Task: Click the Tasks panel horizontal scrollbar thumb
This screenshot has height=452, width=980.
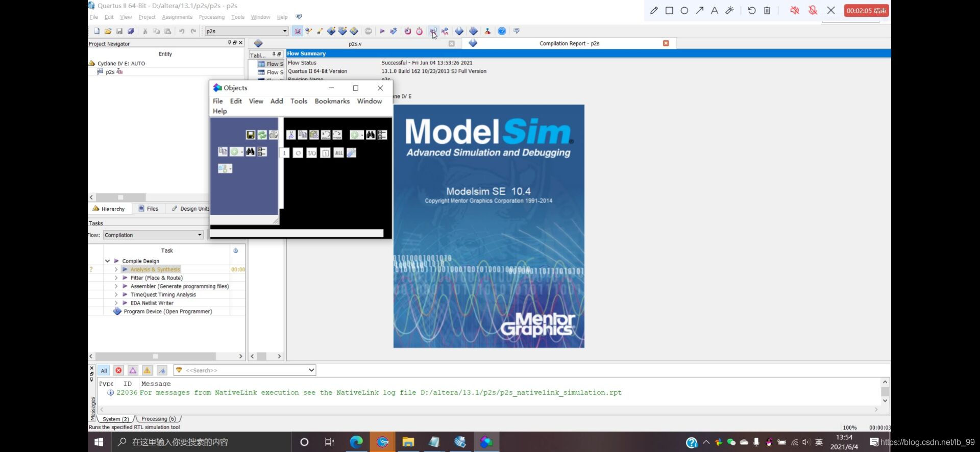Action: pyautogui.click(x=155, y=356)
